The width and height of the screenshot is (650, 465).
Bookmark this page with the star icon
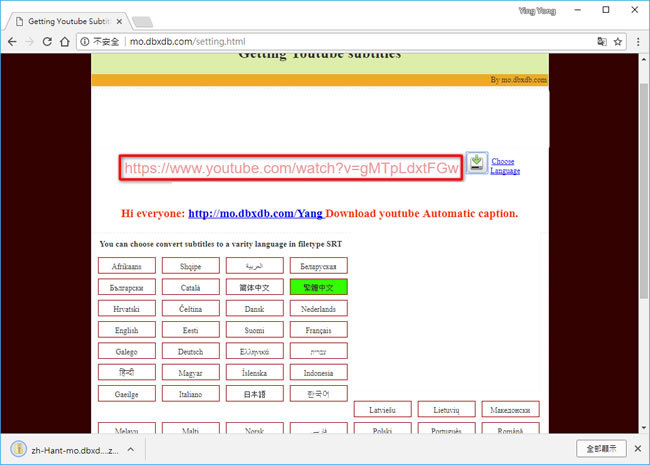point(618,41)
